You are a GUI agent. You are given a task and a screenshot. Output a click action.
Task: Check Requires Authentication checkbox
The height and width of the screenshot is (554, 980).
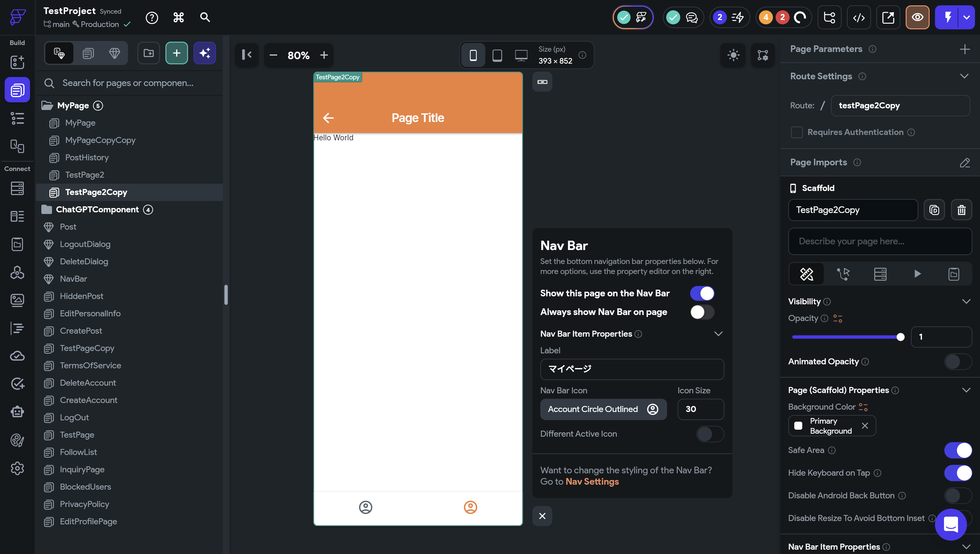click(797, 132)
